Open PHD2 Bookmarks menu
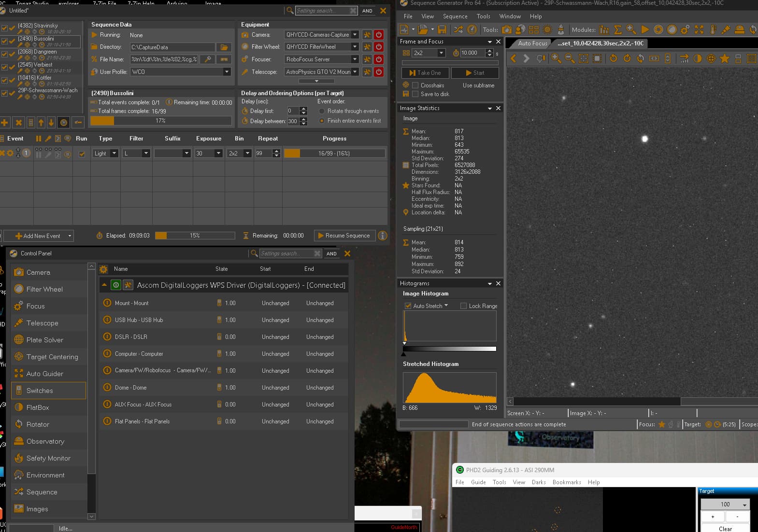Viewport: 758px width, 532px height. click(x=566, y=482)
